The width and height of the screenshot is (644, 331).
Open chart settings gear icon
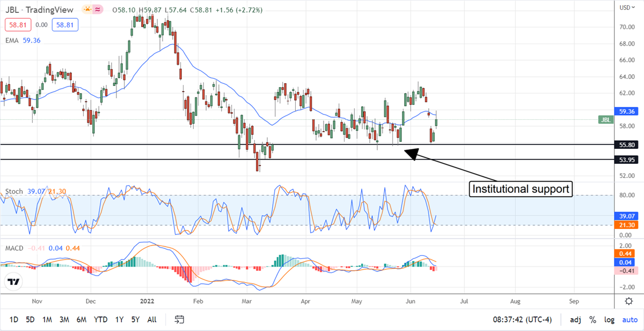628,300
